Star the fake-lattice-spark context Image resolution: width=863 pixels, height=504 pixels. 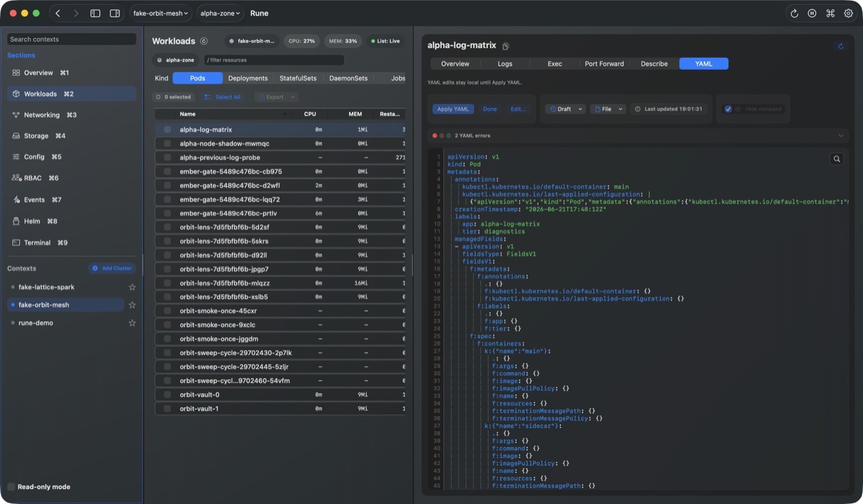click(x=132, y=287)
